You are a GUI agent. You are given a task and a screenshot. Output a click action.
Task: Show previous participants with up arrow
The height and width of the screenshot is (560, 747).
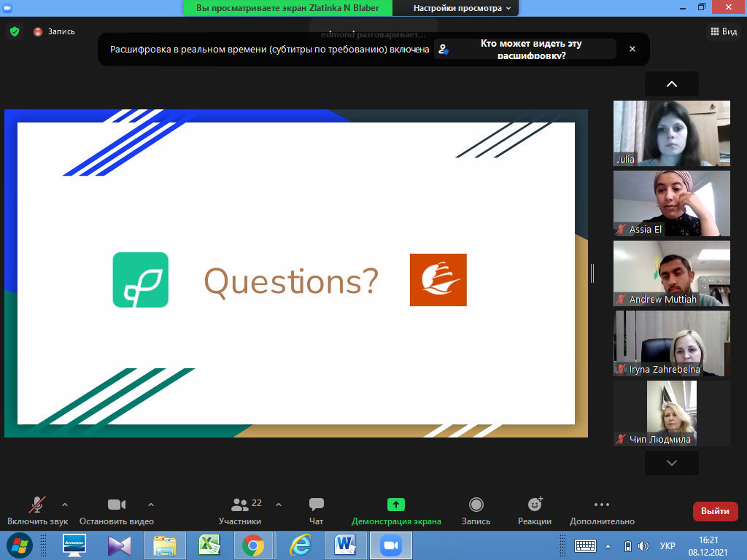click(672, 84)
